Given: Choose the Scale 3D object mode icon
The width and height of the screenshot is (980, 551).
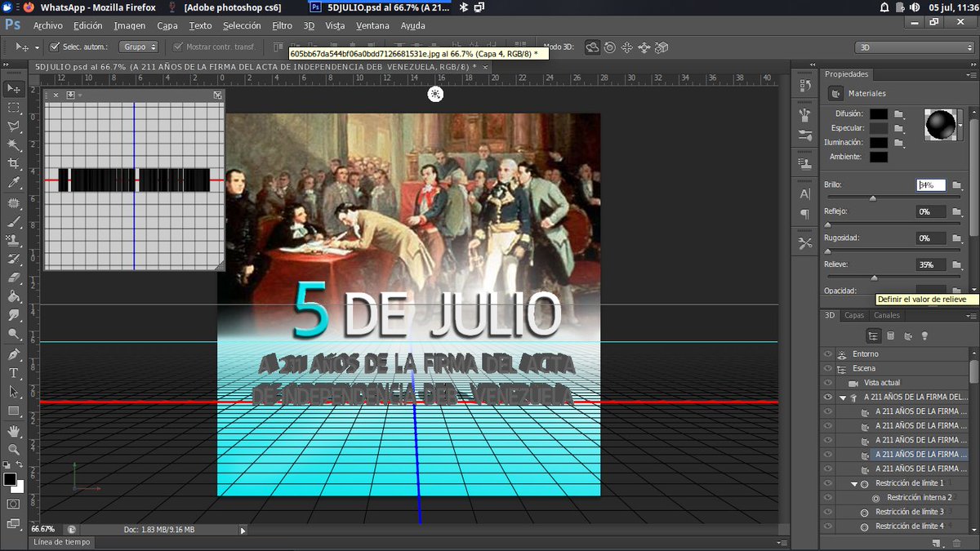Looking at the screenshot, I should pyautogui.click(x=661, y=47).
